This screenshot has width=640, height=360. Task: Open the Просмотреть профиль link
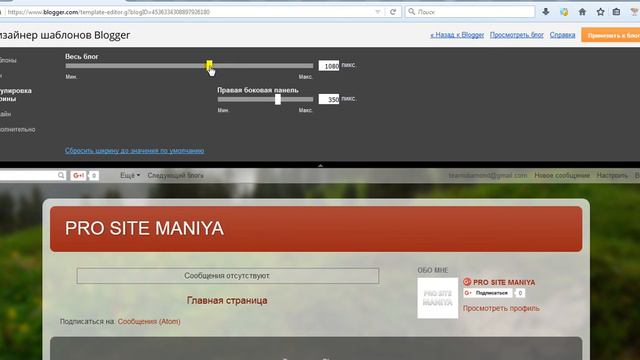coord(501,308)
